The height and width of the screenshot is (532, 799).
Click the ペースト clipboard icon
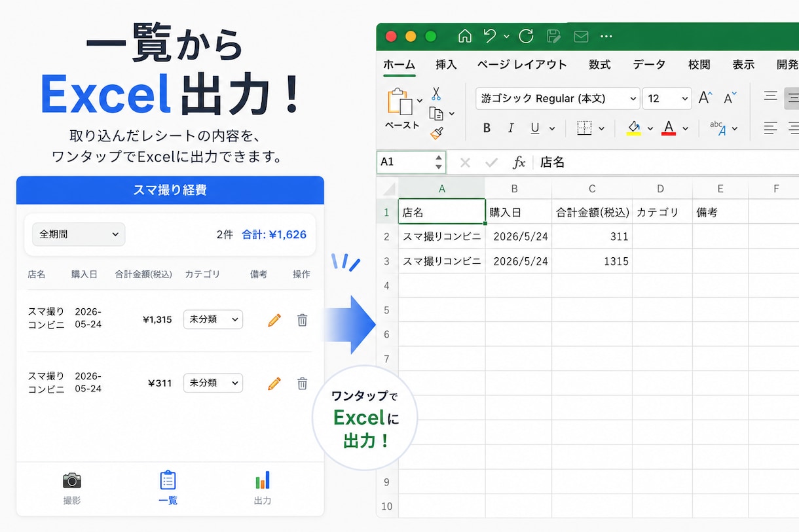click(399, 101)
